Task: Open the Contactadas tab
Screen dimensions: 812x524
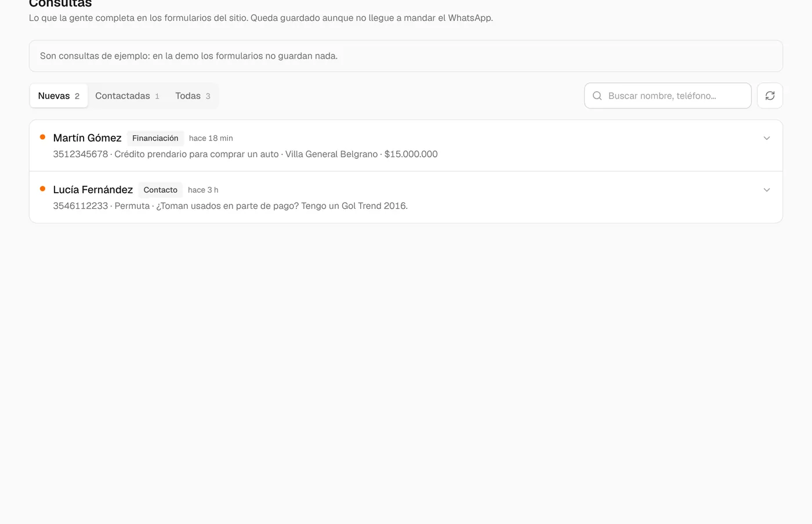Action: pyautogui.click(x=127, y=96)
